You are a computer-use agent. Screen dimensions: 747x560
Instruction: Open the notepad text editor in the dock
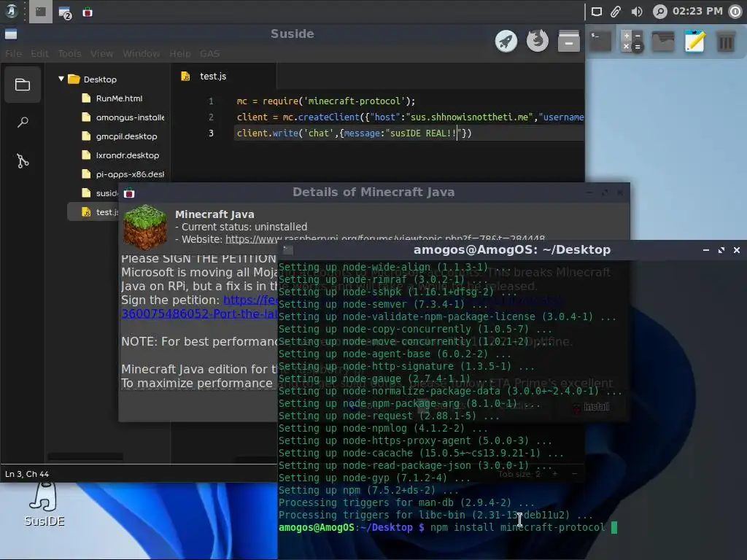[x=694, y=41]
